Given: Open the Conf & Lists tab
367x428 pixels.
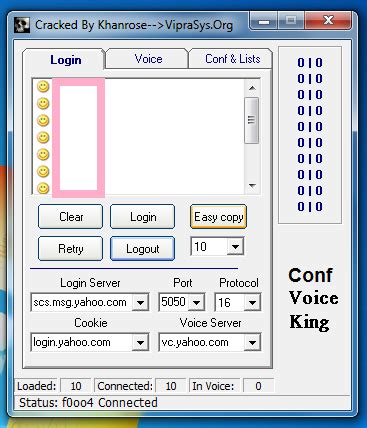Looking at the screenshot, I should [231, 59].
